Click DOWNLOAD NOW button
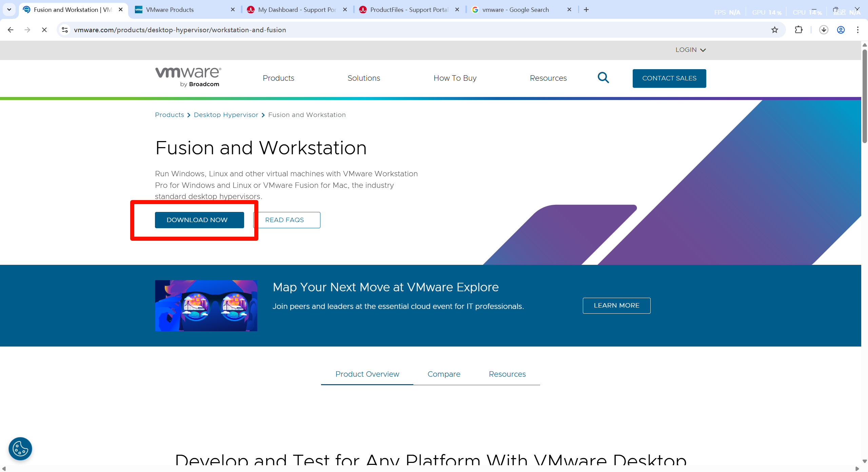The height and width of the screenshot is (472, 868). [199, 220]
